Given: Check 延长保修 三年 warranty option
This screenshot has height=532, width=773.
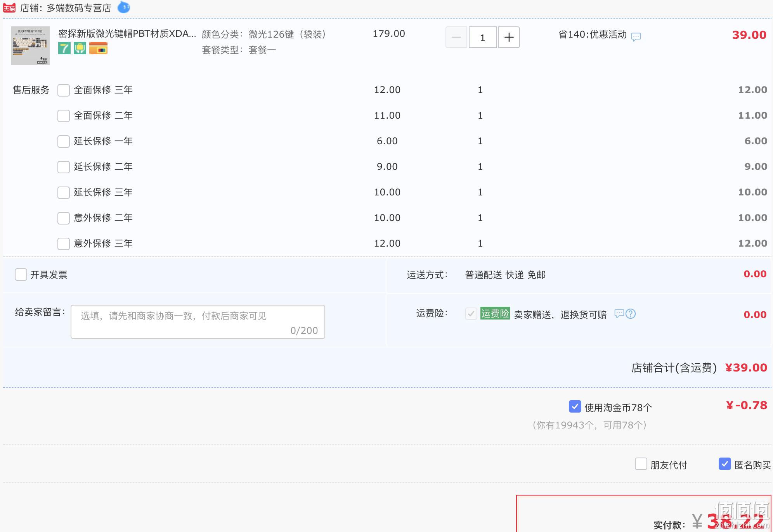Looking at the screenshot, I should tap(64, 193).
